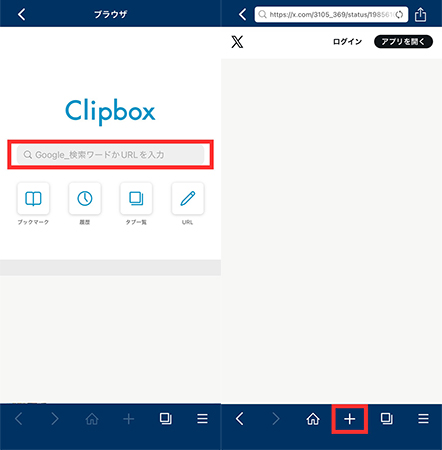Open the 履歴 history shortcut

pyautogui.click(x=85, y=199)
